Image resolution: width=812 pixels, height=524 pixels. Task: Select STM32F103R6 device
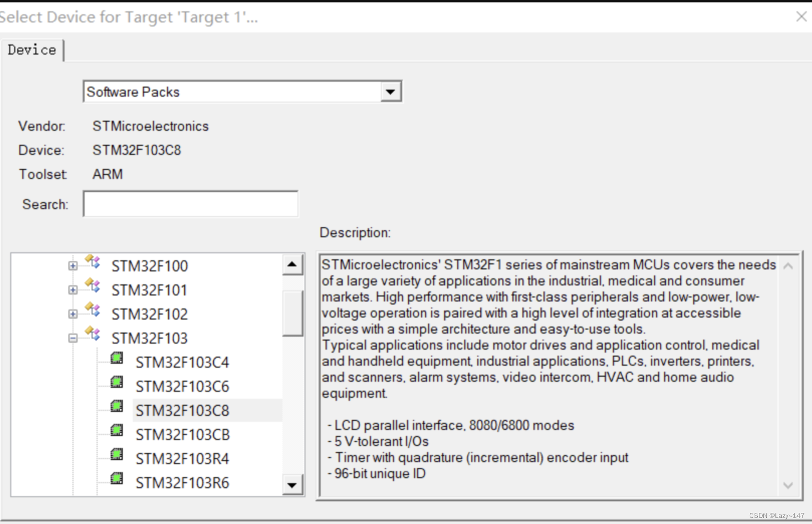(182, 483)
